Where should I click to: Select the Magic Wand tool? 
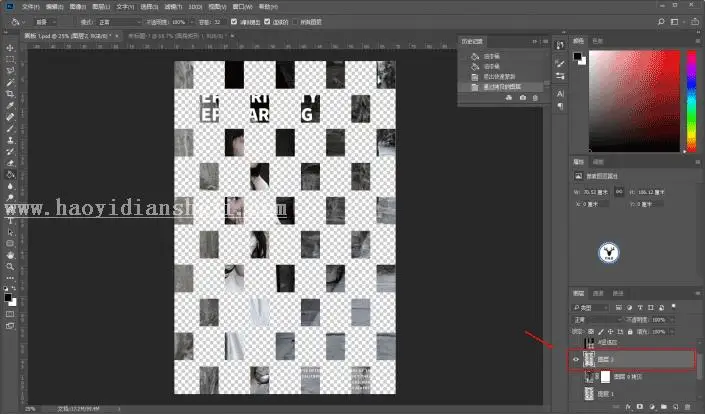(x=10, y=82)
